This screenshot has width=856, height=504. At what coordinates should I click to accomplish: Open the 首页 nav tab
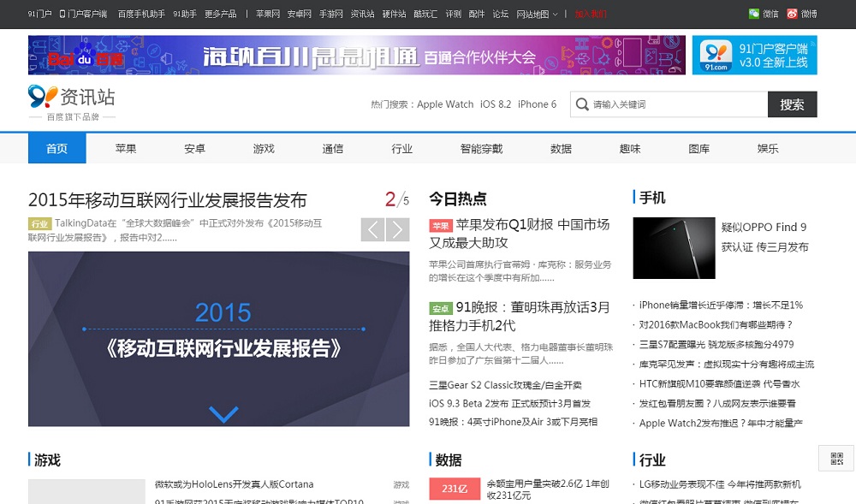[x=56, y=148]
